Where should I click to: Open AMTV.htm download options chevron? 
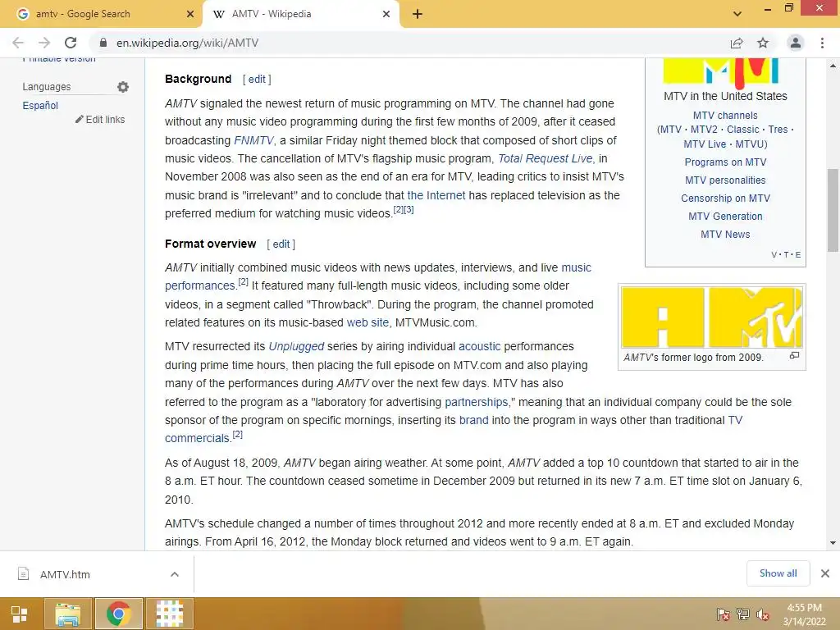pyautogui.click(x=175, y=574)
